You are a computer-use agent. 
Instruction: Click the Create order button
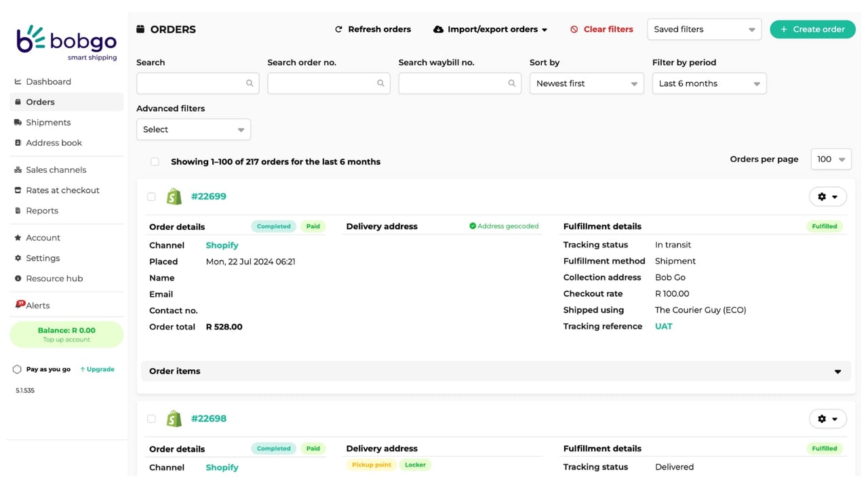[812, 29]
